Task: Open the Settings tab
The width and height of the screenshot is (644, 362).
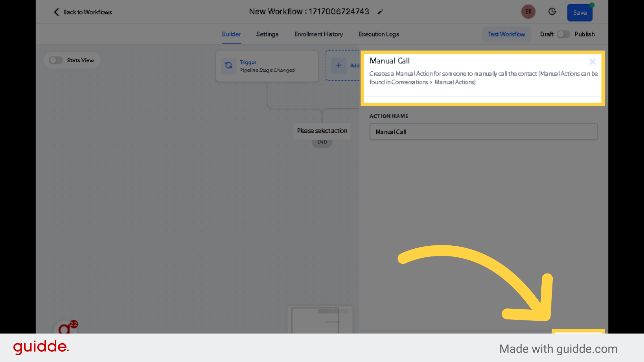Action: [267, 34]
